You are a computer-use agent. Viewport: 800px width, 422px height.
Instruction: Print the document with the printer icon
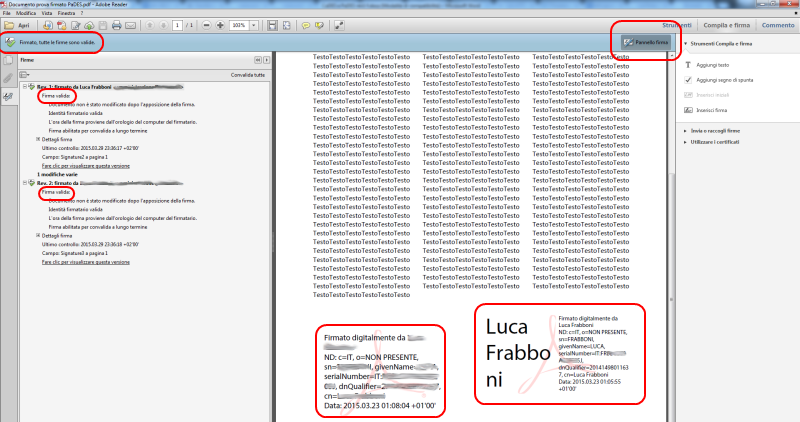[116, 25]
